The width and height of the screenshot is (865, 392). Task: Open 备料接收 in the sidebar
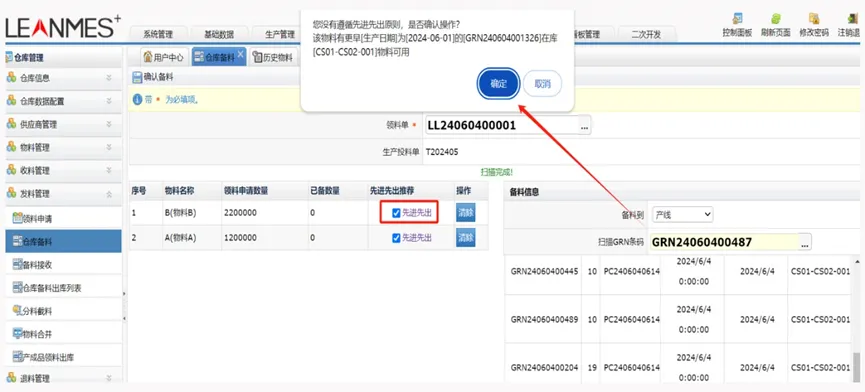[x=63, y=265]
